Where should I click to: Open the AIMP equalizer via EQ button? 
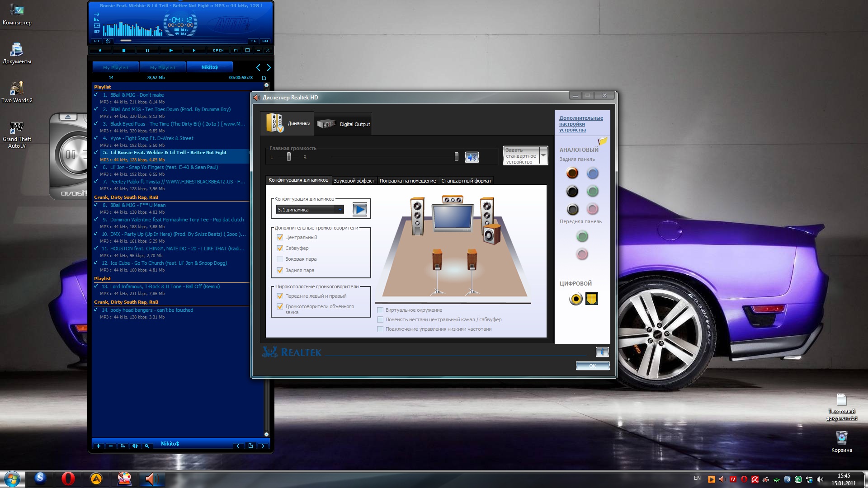point(265,41)
